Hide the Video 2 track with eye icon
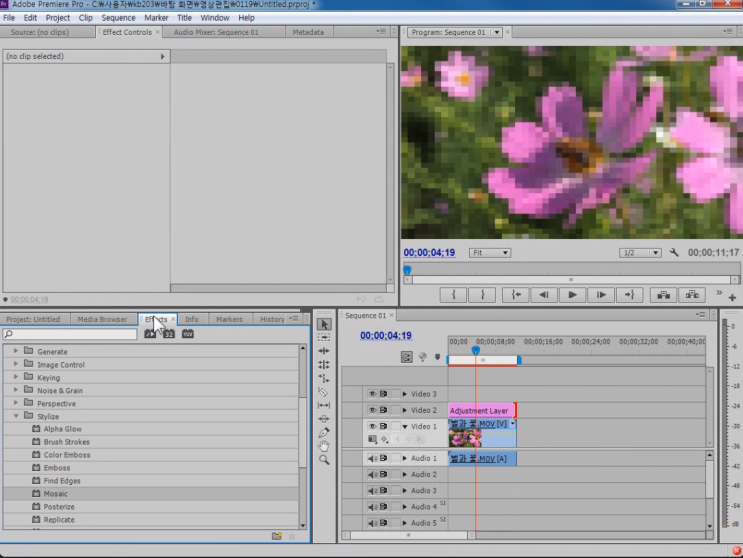This screenshot has width=743, height=558. tap(372, 410)
